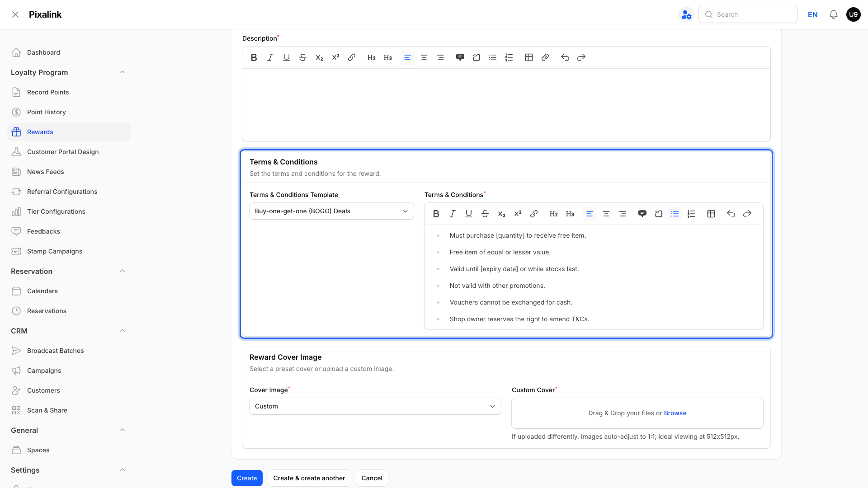Click inside Description text area
868x488 pixels.
[x=506, y=105]
